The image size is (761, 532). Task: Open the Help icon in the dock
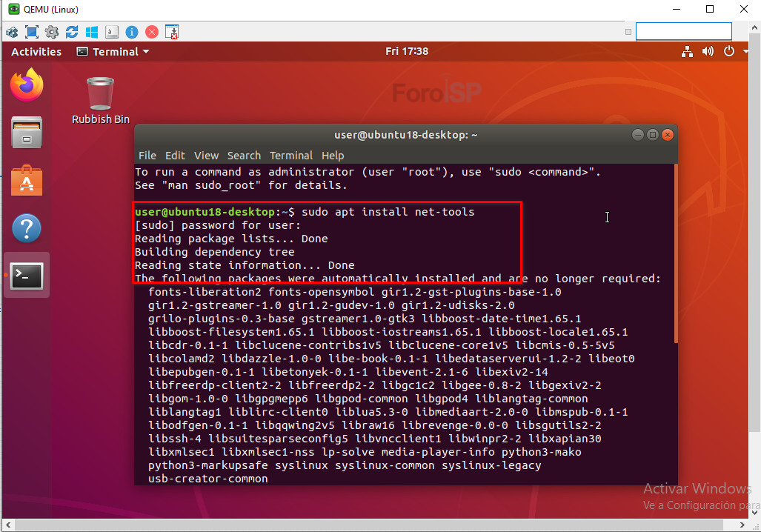coord(27,228)
